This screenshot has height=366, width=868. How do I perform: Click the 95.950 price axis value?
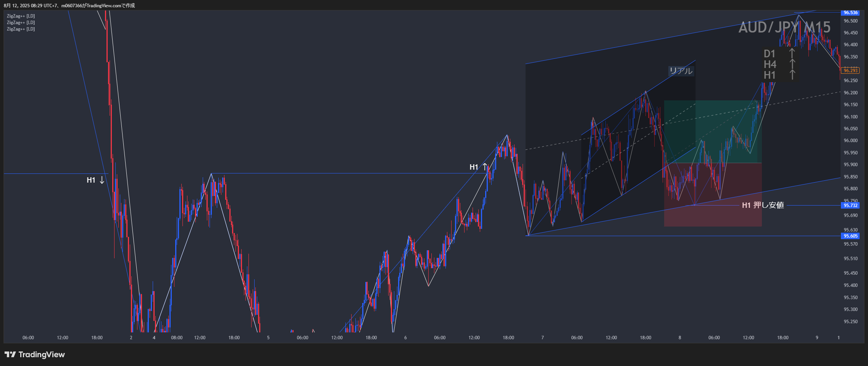tap(850, 153)
